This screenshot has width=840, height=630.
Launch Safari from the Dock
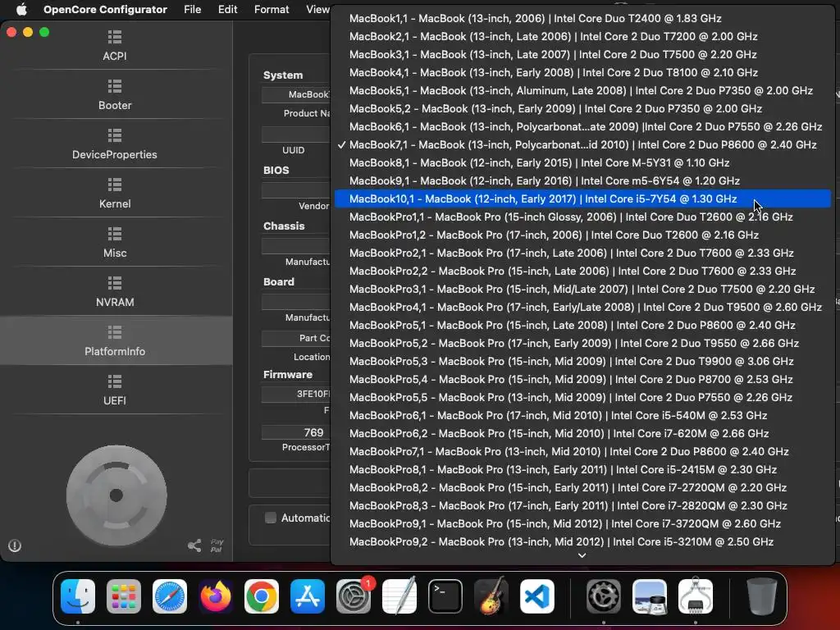point(170,596)
